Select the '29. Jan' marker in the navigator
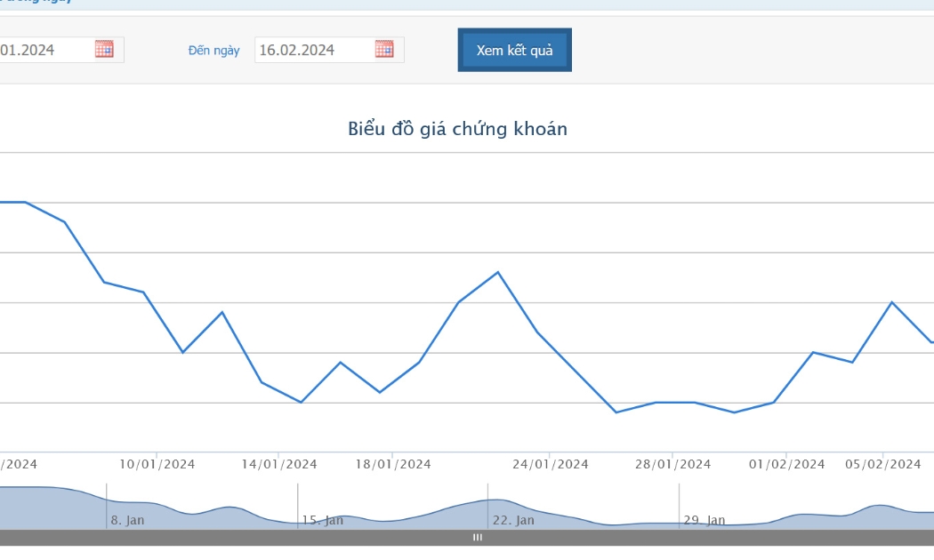This screenshot has height=560, width=934. click(705, 520)
